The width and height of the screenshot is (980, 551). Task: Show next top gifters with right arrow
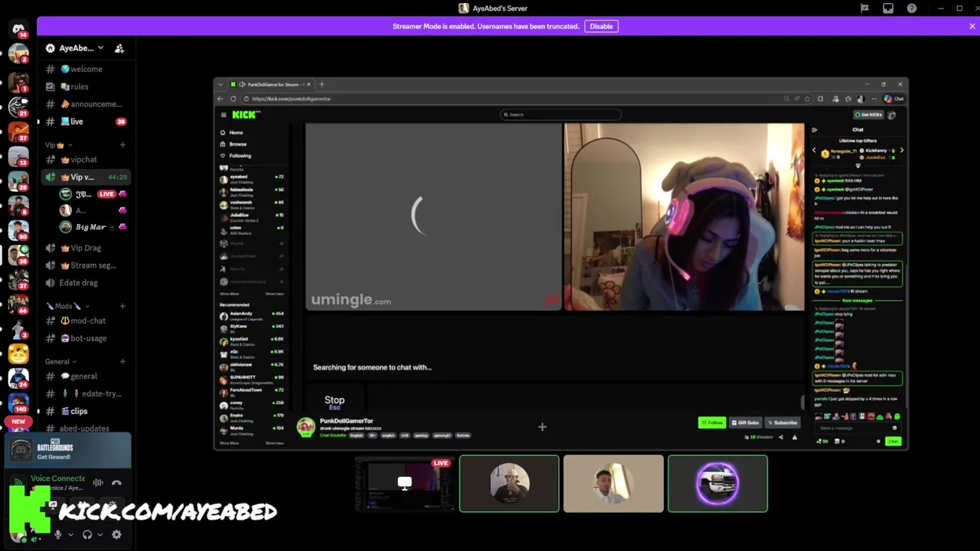(x=901, y=151)
